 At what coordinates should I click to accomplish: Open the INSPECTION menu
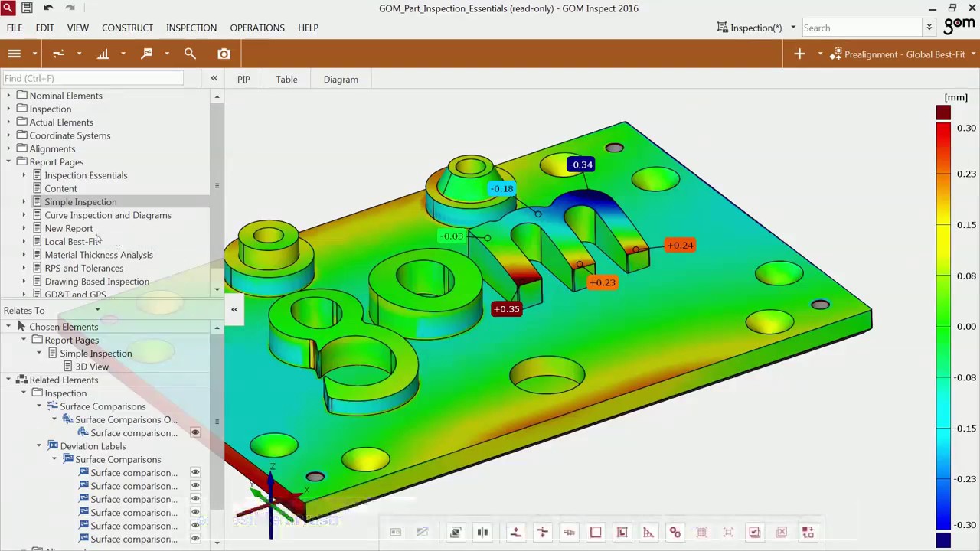(x=191, y=28)
